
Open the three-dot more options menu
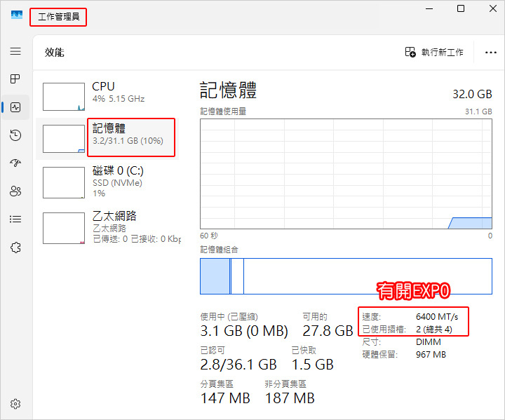(490, 53)
